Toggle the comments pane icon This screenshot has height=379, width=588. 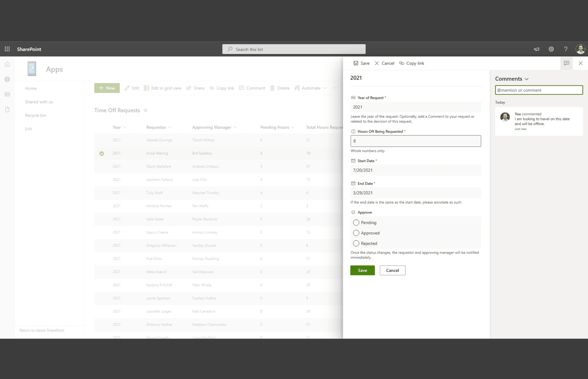point(567,63)
